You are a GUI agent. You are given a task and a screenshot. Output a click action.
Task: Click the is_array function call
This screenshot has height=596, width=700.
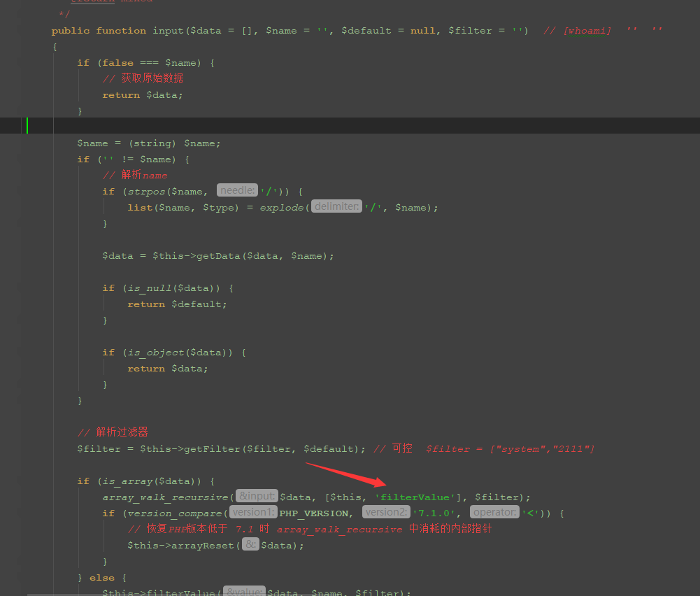coord(128,481)
